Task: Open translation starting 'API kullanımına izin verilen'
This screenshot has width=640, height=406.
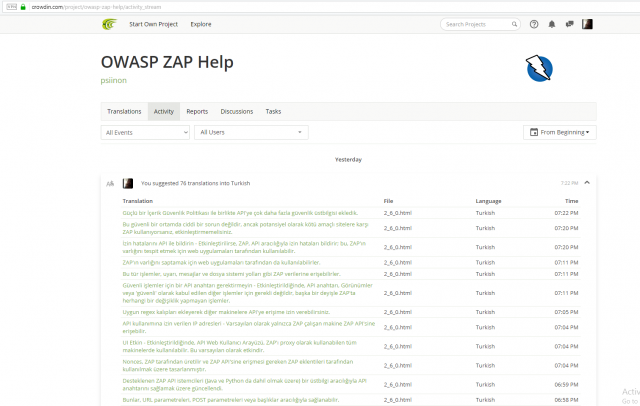Action: 249,327
